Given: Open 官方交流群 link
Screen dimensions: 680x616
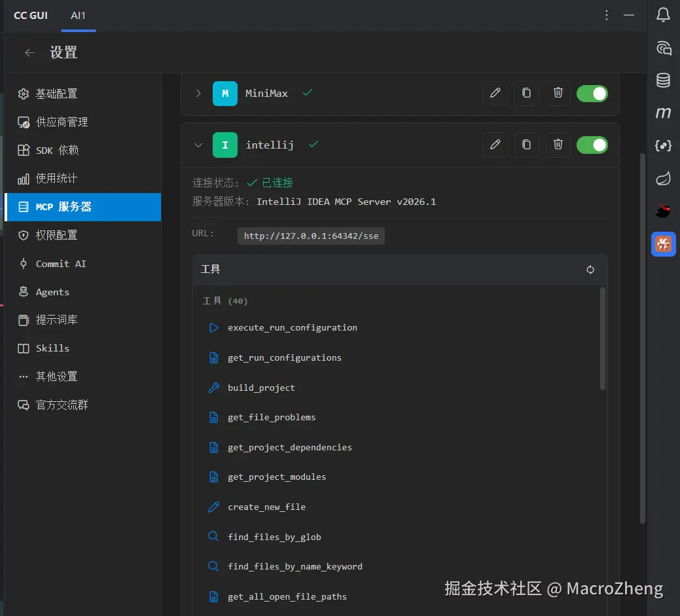Looking at the screenshot, I should pyautogui.click(x=83, y=405).
